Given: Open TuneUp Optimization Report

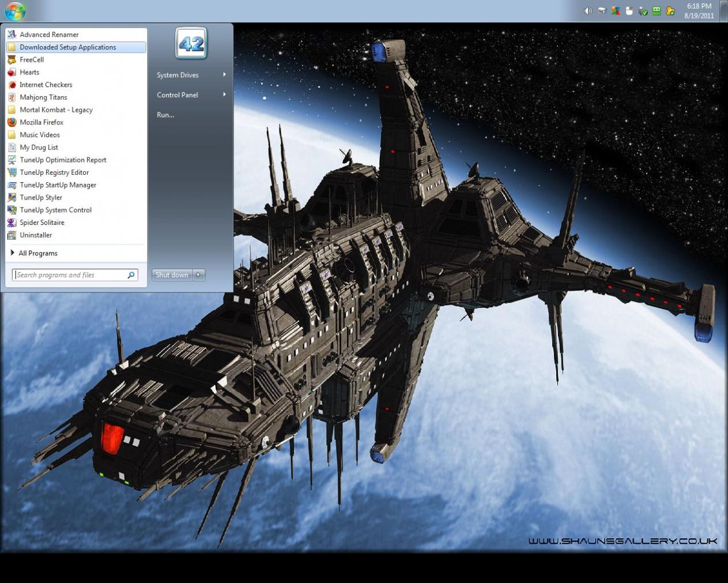Looking at the screenshot, I should pyautogui.click(x=76, y=160).
